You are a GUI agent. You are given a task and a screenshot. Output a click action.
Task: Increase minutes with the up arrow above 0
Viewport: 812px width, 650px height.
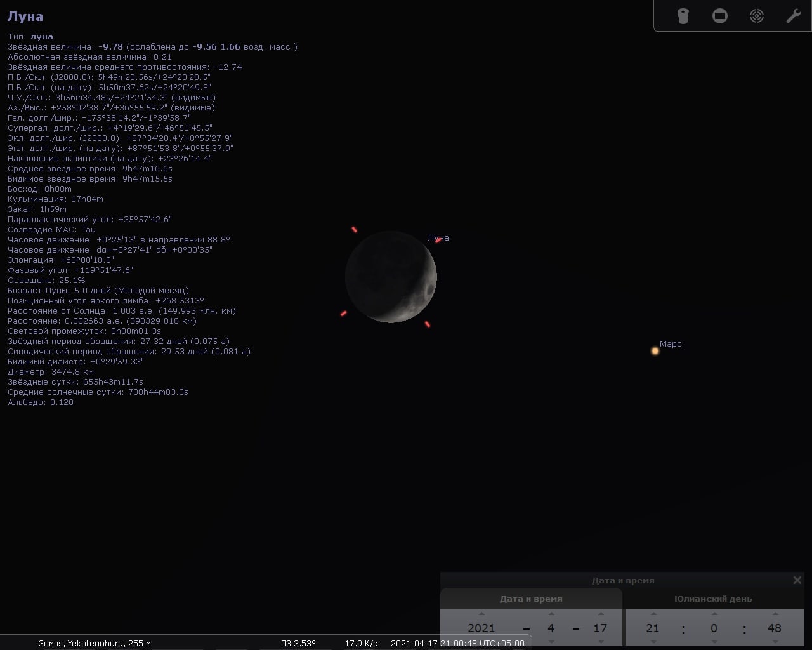click(x=714, y=614)
